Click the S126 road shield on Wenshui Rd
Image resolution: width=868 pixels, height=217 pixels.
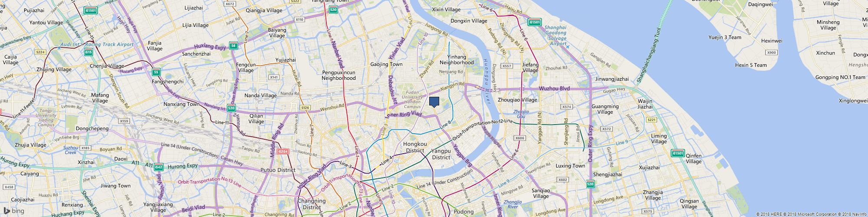click(x=306, y=108)
